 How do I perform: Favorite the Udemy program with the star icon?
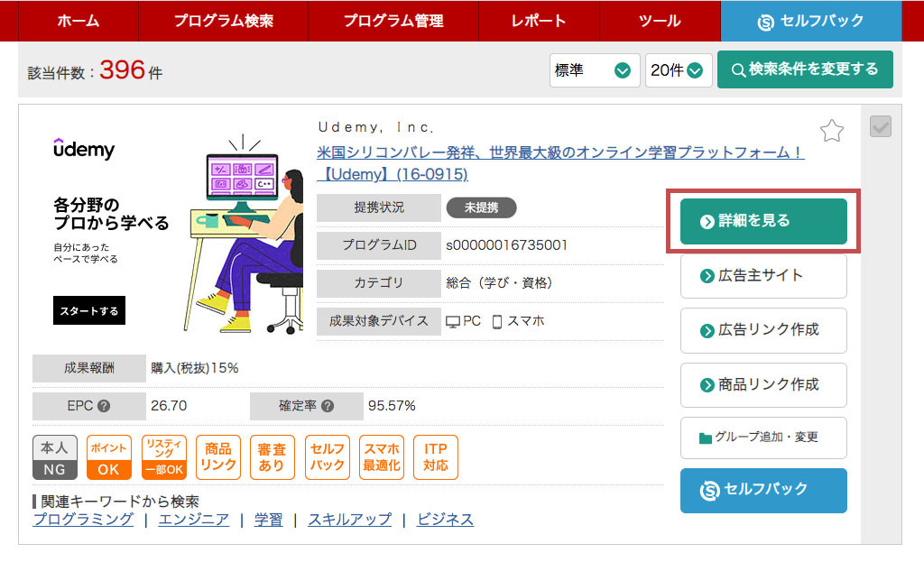[831, 131]
